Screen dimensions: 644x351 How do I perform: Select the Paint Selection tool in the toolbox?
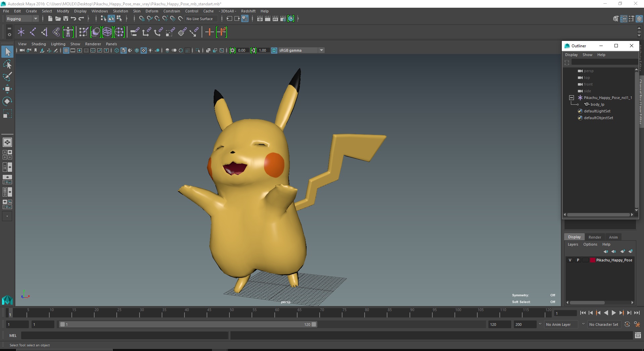tap(7, 76)
